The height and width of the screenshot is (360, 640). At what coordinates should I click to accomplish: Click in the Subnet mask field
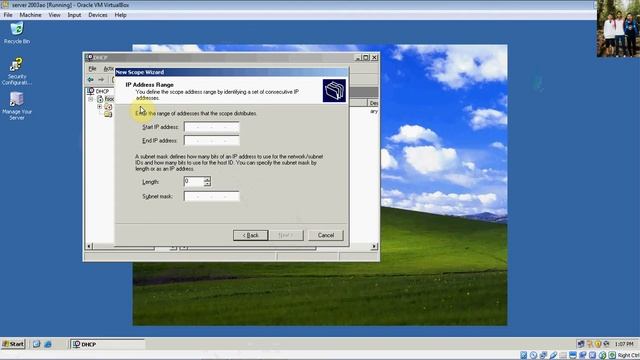tap(211, 196)
